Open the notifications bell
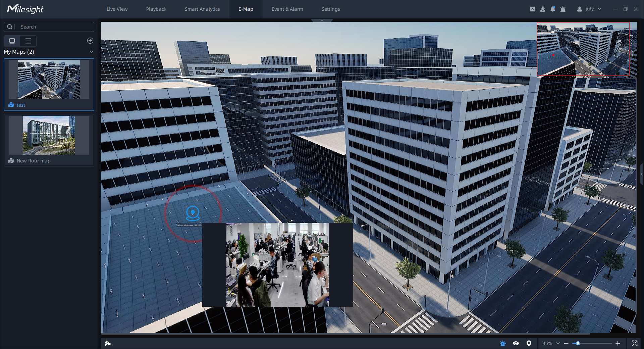The width and height of the screenshot is (644, 349). tap(553, 9)
